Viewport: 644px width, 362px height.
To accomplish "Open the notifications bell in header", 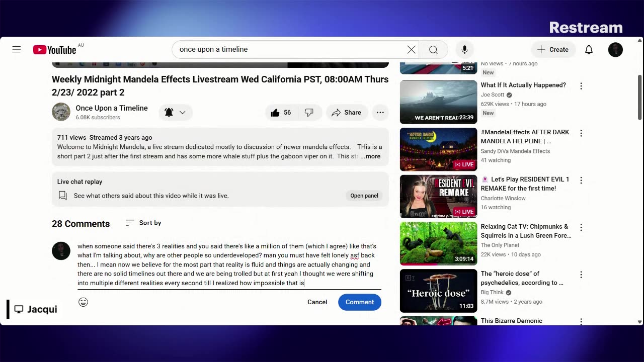I will click(589, 49).
